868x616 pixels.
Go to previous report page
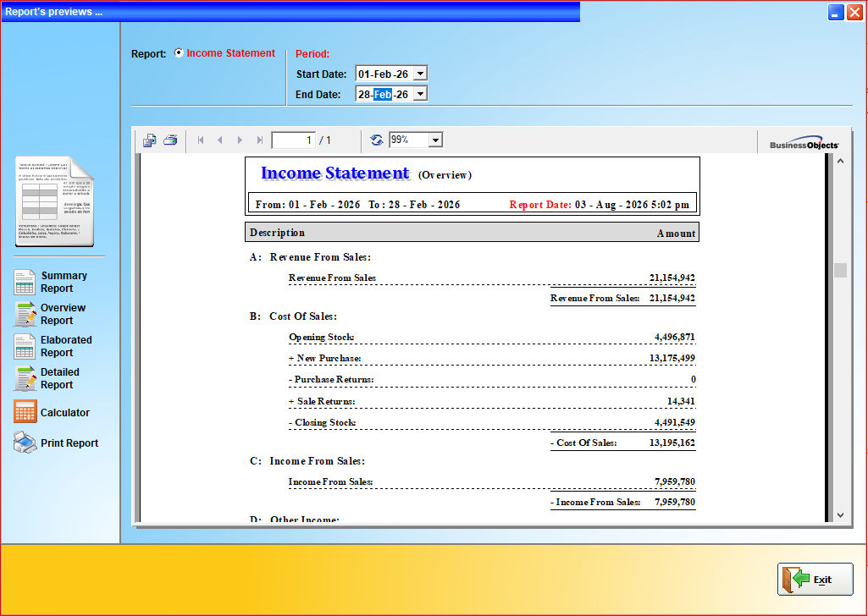coord(220,140)
